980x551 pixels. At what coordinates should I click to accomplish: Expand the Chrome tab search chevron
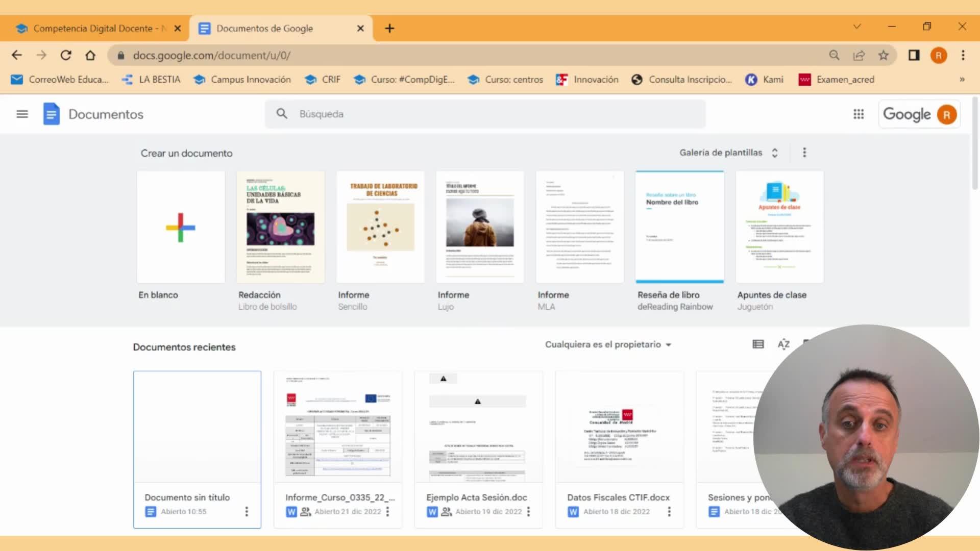[x=857, y=27]
